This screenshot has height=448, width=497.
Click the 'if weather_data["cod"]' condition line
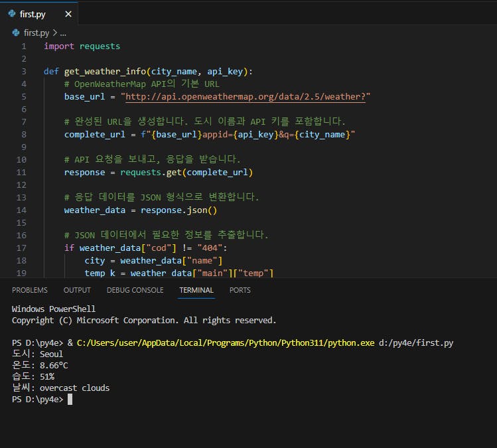click(x=145, y=248)
